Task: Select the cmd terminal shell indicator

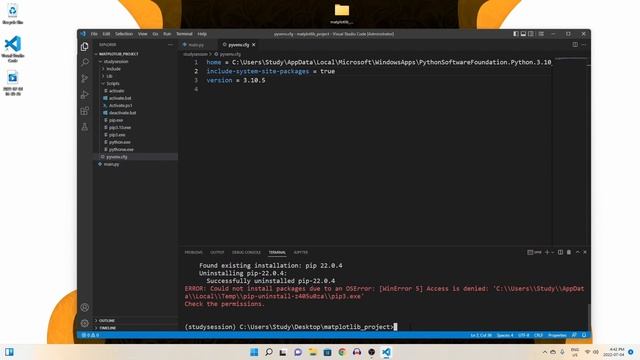Action: tap(534, 252)
